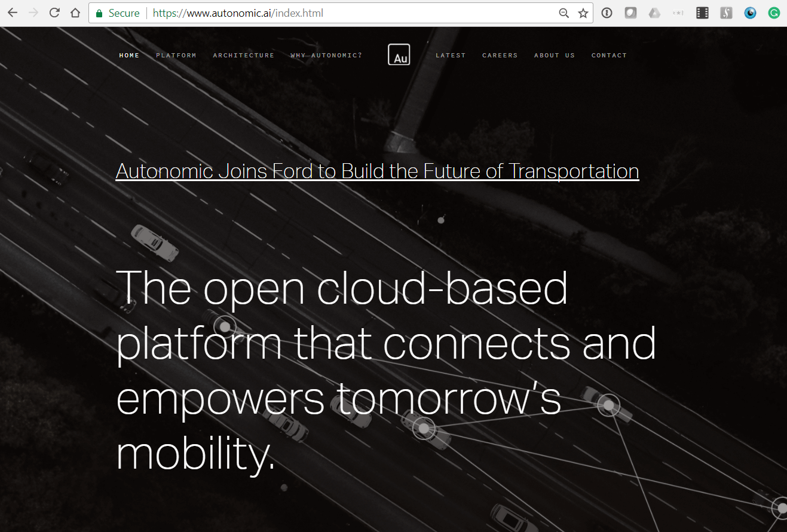This screenshot has width=787, height=532.
Task: Click the zoom magnifier in the address bar
Action: [x=564, y=12]
